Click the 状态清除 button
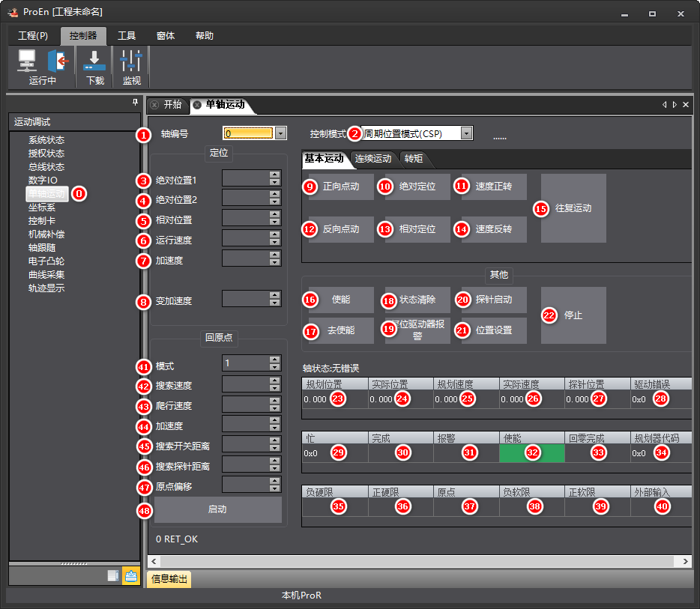Viewport: 700px width, 609px height. [x=417, y=300]
